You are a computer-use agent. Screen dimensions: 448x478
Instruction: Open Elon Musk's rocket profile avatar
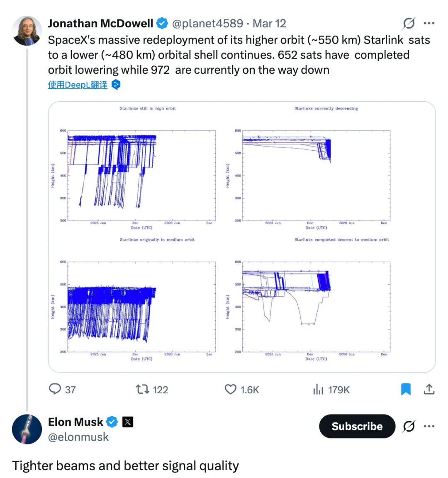click(27, 429)
